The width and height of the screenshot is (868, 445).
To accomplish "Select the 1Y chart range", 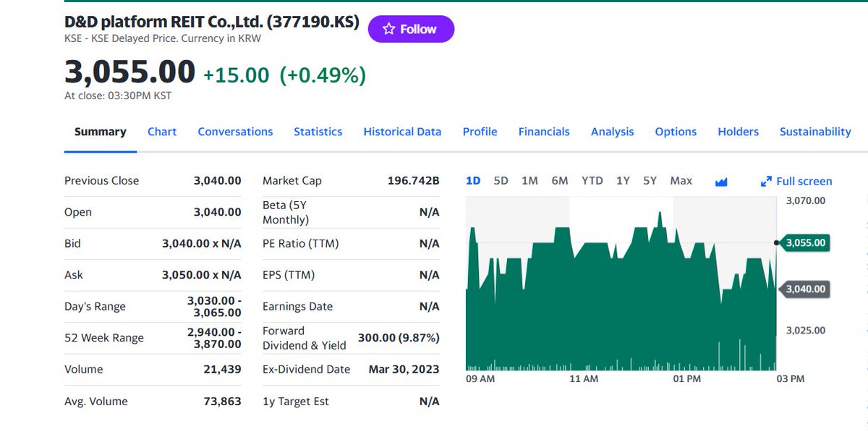I will (x=623, y=181).
